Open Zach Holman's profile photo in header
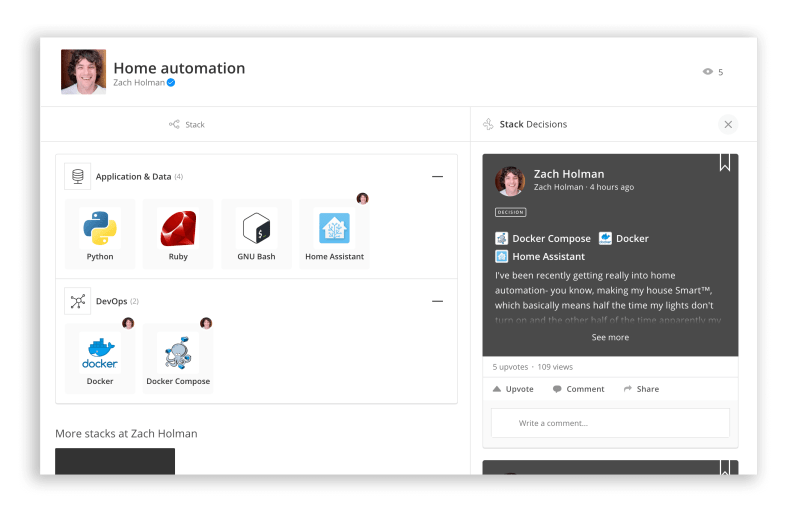Viewport: 799px width, 518px height. point(84,72)
